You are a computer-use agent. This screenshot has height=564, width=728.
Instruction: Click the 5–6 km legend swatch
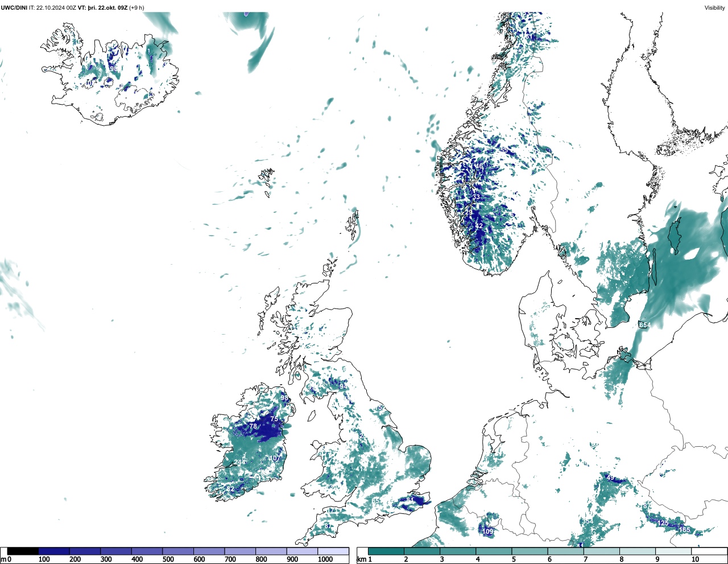pos(530,551)
